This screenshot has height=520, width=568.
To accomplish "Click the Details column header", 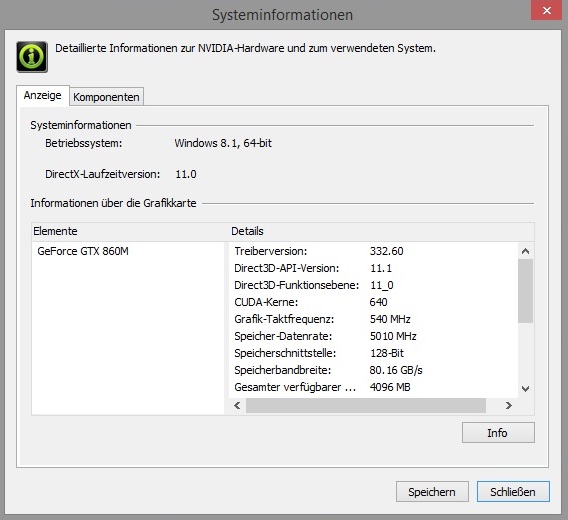I will click(x=381, y=231).
